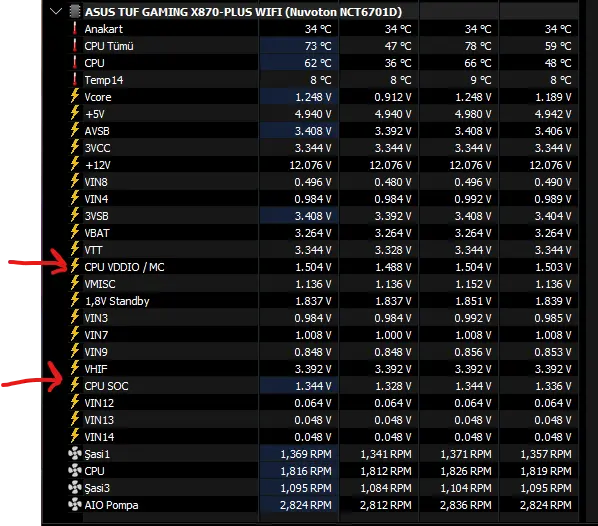This screenshot has width=598, height=526.
Task: Click the 1.336 V average CPU SOC value
Action: coord(553,386)
